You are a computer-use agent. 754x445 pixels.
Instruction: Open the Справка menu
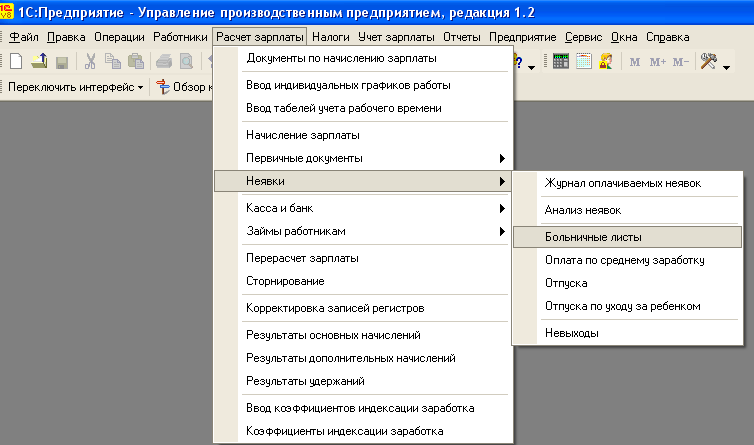click(667, 37)
